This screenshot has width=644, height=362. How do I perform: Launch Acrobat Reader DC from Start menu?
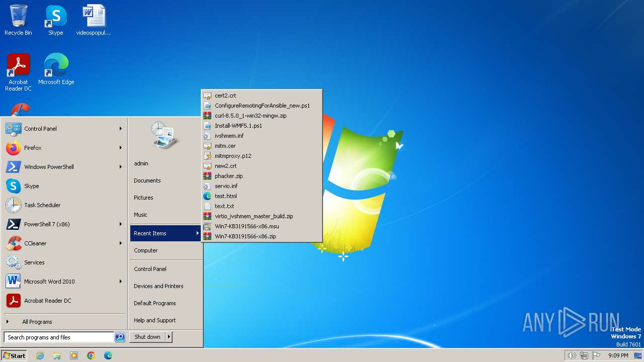(x=64, y=301)
